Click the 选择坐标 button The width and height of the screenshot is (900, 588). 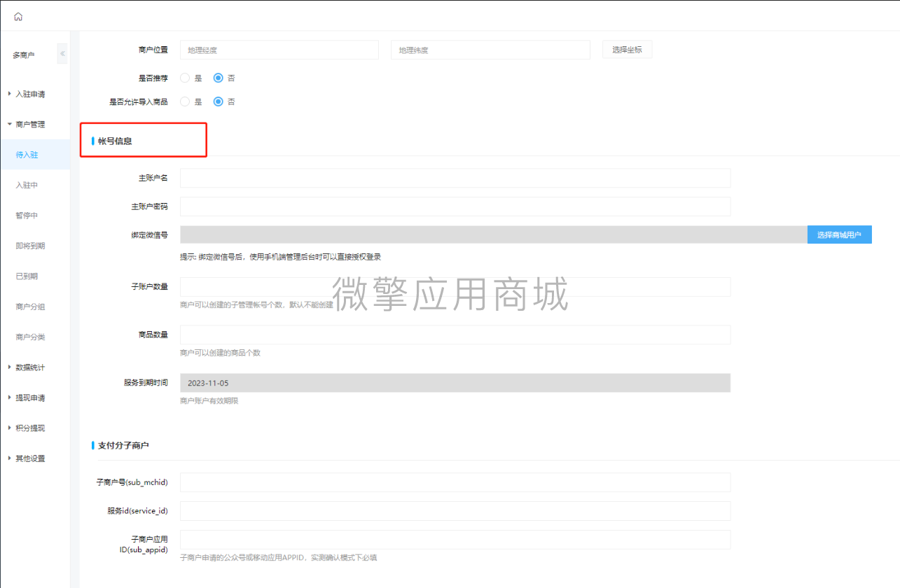tap(627, 50)
